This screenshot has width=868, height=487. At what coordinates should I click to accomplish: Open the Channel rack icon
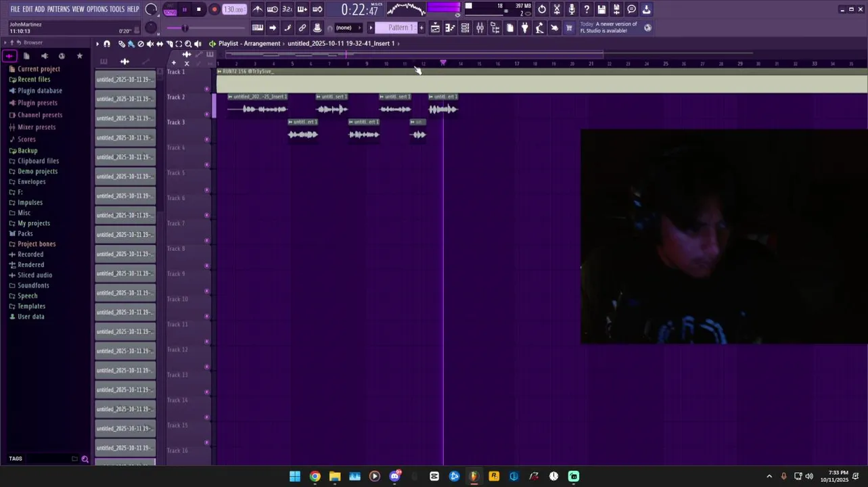pyautogui.click(x=465, y=28)
